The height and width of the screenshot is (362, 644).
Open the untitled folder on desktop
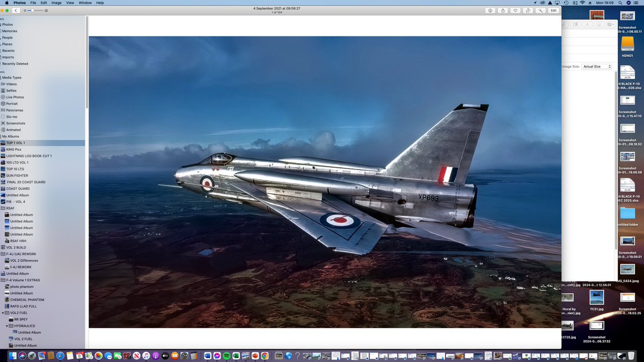click(x=627, y=216)
